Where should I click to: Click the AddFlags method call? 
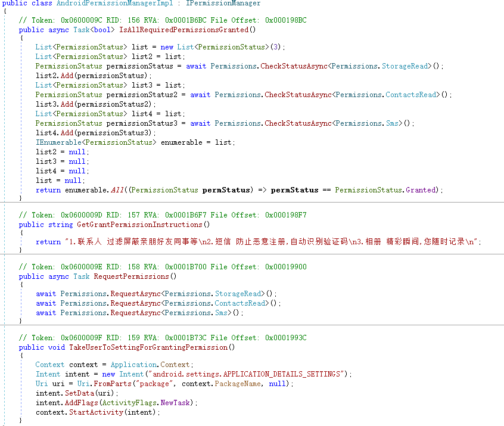click(82, 403)
